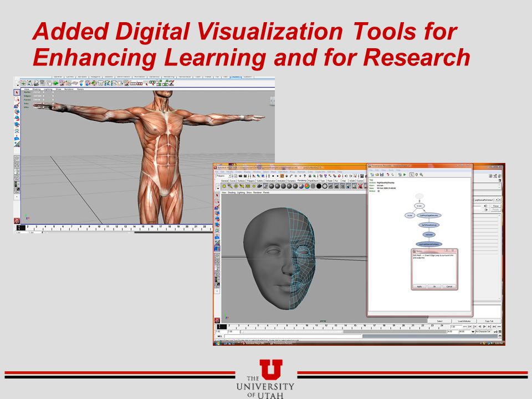The image size is (532, 399).
Task: Switch to the Rendering shelf tab
Action: (x=302, y=181)
